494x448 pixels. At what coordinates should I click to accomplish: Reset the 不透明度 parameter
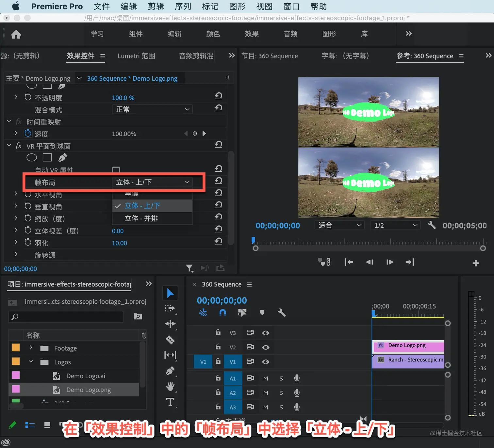point(219,96)
